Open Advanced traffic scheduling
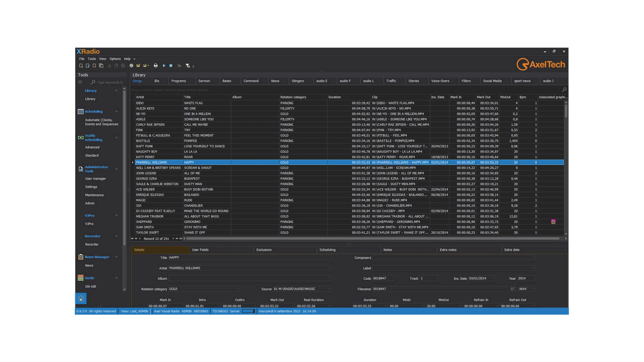The width and height of the screenshot is (644, 362). pyautogui.click(x=92, y=147)
